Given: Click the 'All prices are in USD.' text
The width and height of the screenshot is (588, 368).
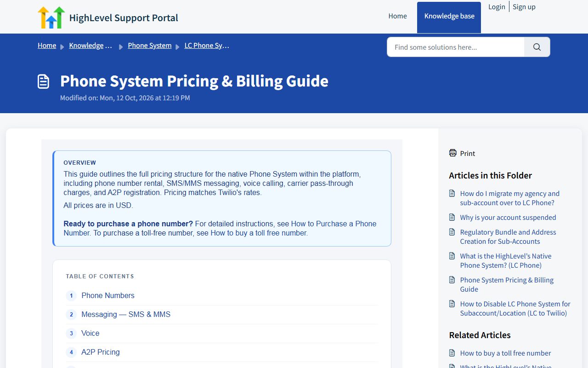Looking at the screenshot, I should coord(98,205).
